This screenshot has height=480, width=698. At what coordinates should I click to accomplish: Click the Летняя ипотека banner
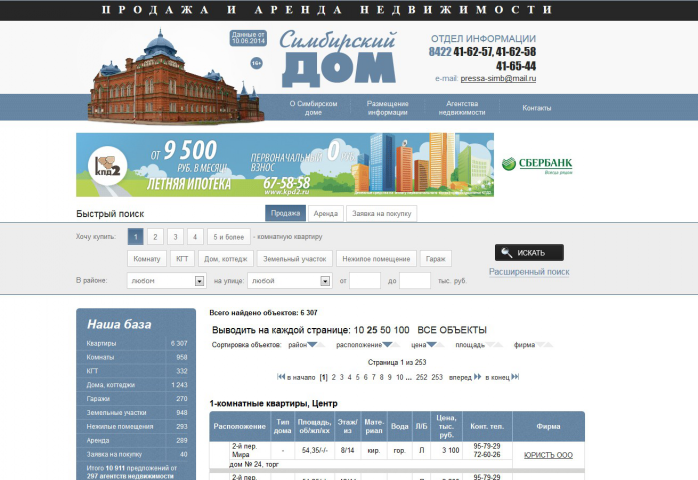(x=285, y=165)
